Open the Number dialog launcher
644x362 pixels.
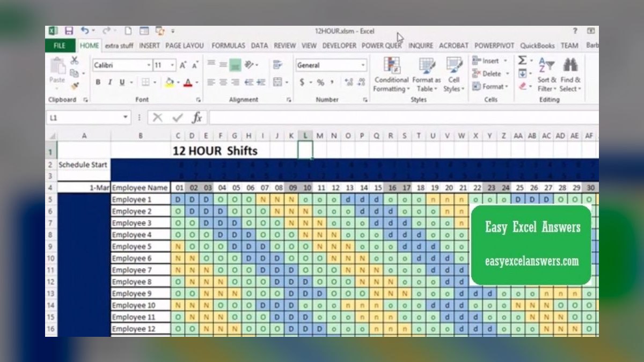coord(365,100)
